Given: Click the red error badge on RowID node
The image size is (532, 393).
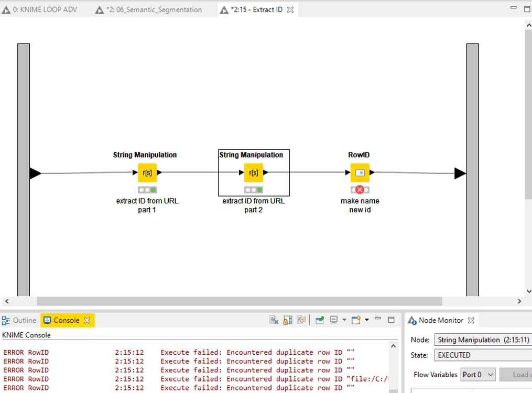Looking at the screenshot, I should point(360,189).
